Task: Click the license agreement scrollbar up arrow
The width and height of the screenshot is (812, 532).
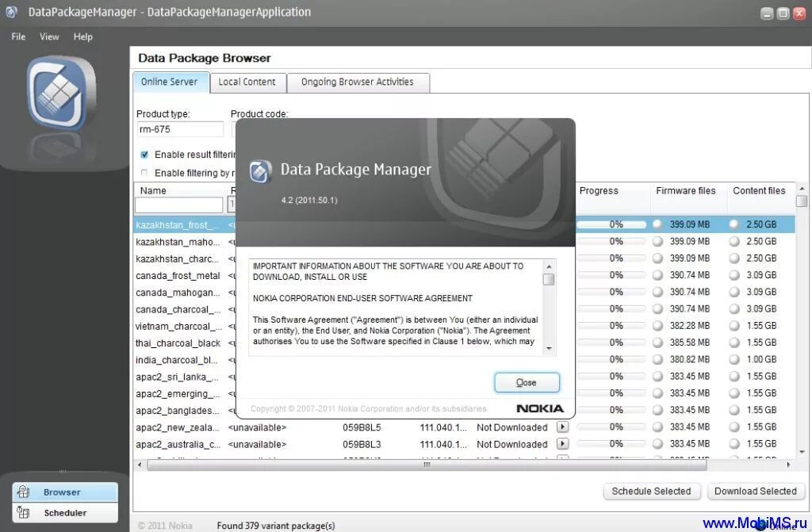Action: point(549,266)
